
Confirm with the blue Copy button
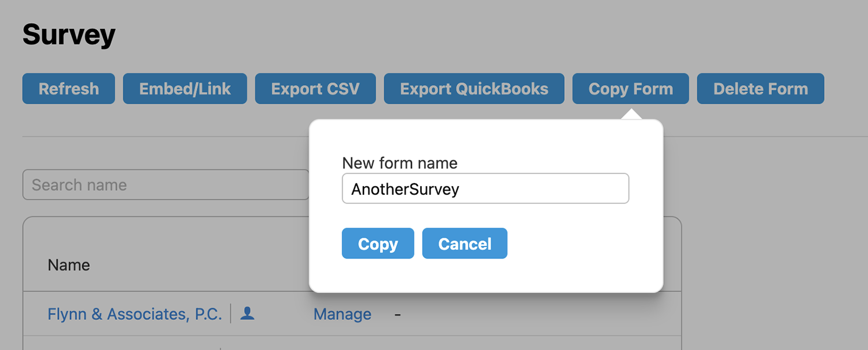(x=378, y=243)
